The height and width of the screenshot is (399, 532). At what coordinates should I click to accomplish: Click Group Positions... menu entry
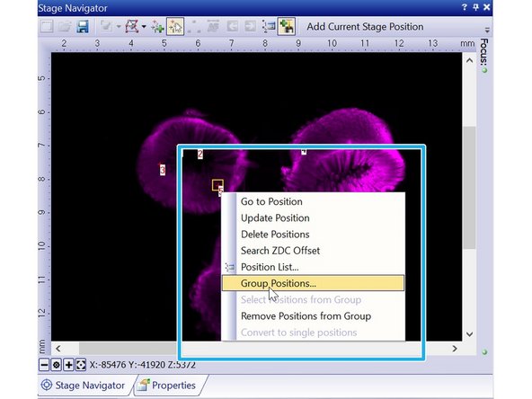click(313, 283)
